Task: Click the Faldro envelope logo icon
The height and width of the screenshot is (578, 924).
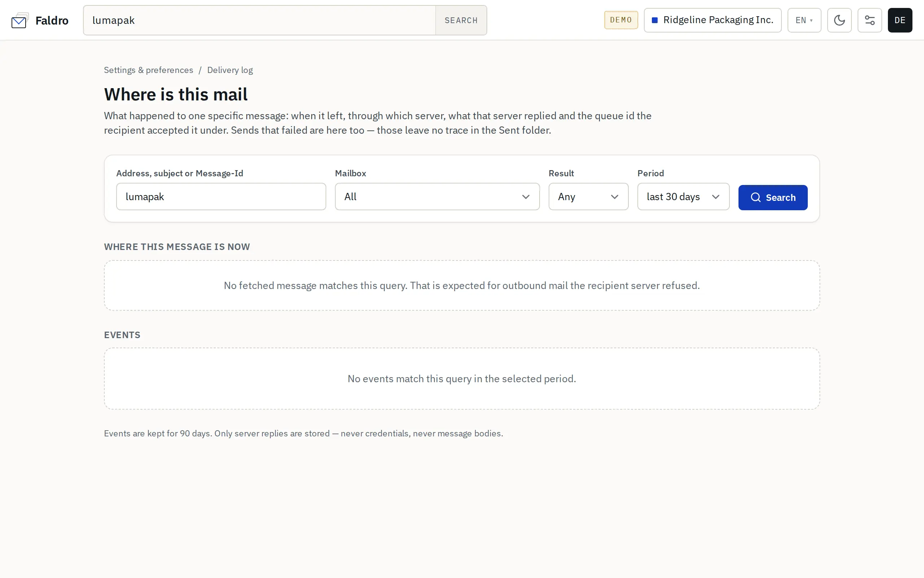Action: [x=20, y=20]
